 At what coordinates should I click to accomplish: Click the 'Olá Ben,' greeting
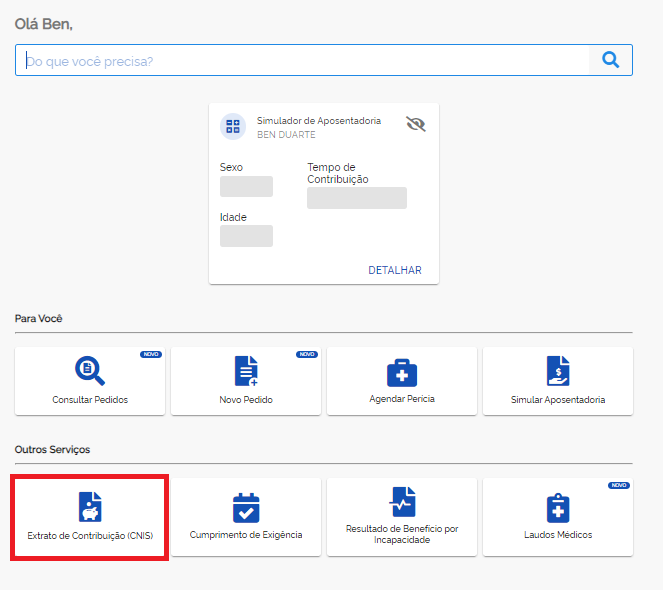tap(44, 24)
